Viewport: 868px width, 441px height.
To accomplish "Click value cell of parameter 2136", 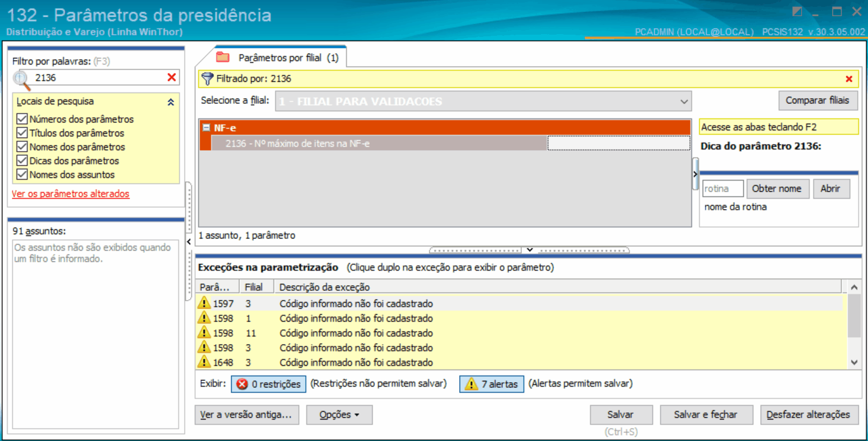I will point(618,143).
